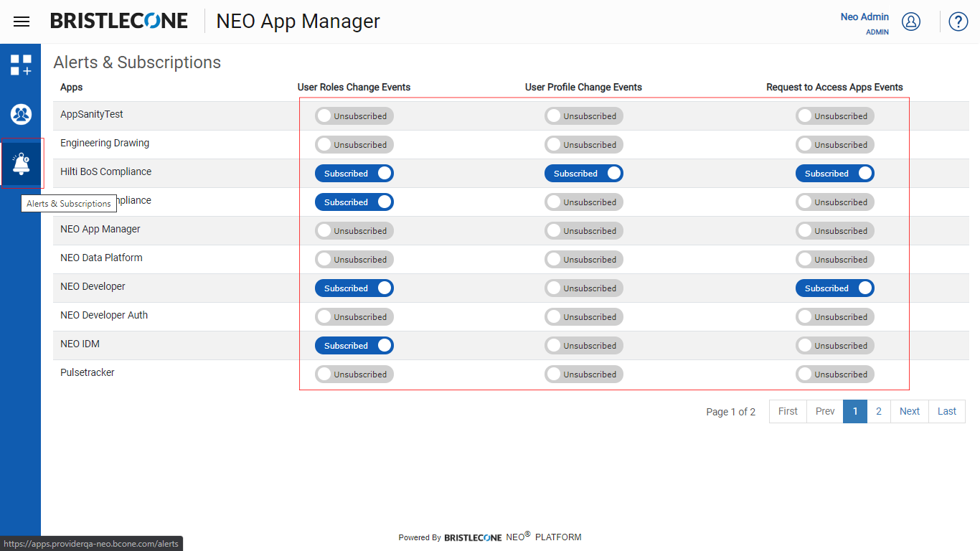Subscribe NEO Data Platform User Profile events
The image size is (980, 551).
point(584,260)
